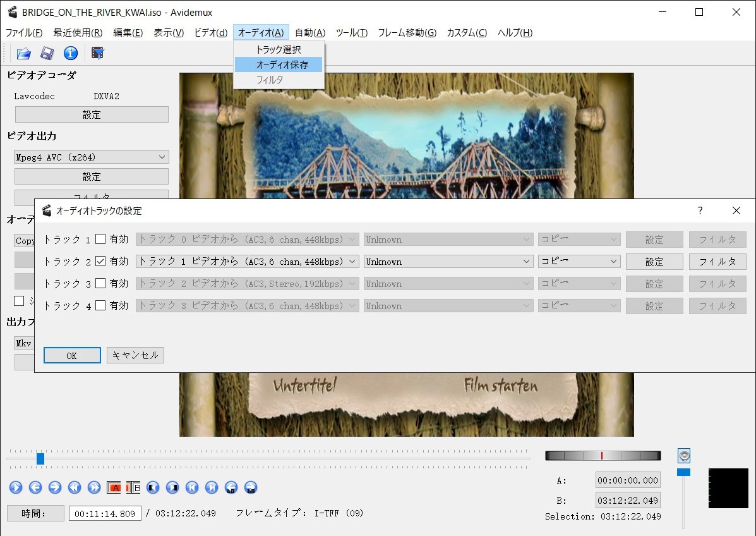Open track 2 codec dropdown showing コピー
Viewport: 756px width, 536px height.
[579, 262]
